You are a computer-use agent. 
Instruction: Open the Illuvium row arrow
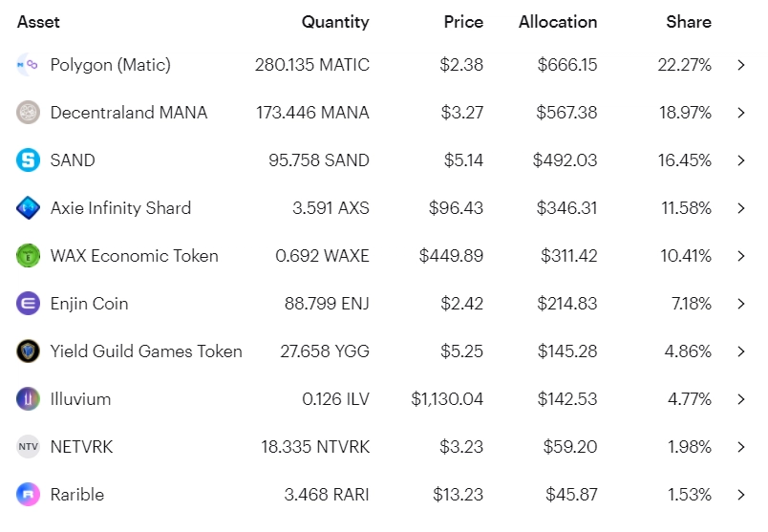click(x=741, y=399)
